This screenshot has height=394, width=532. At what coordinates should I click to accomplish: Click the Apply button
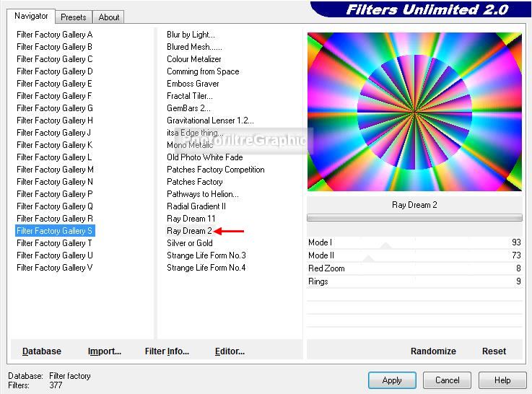[x=392, y=380]
